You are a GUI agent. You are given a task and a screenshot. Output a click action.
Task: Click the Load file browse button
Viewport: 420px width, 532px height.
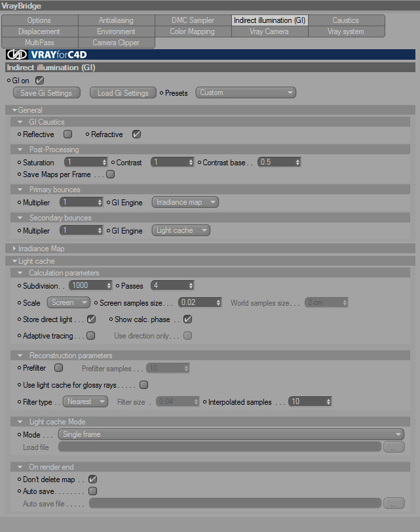pyautogui.click(x=394, y=447)
